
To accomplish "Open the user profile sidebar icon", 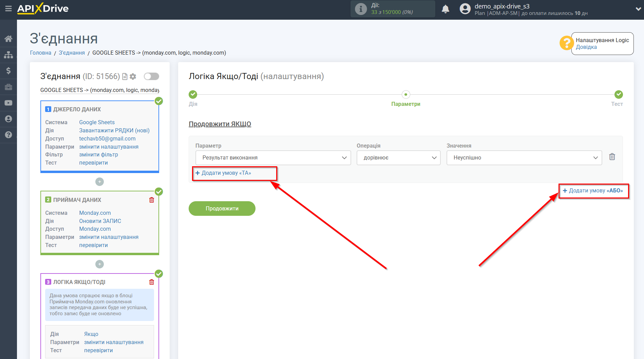I will pos(8,119).
